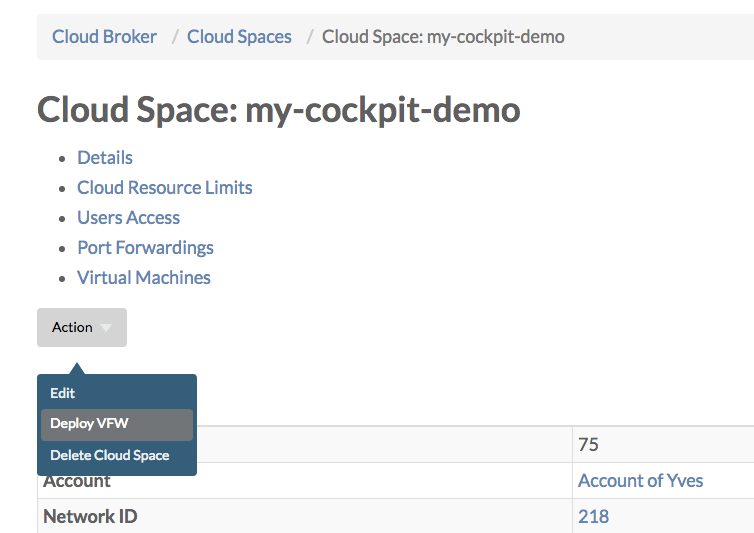This screenshot has height=533, width=754.
Task: Click the page heading 'Cloud Space: my-cockpit-demo'
Action: click(x=278, y=109)
